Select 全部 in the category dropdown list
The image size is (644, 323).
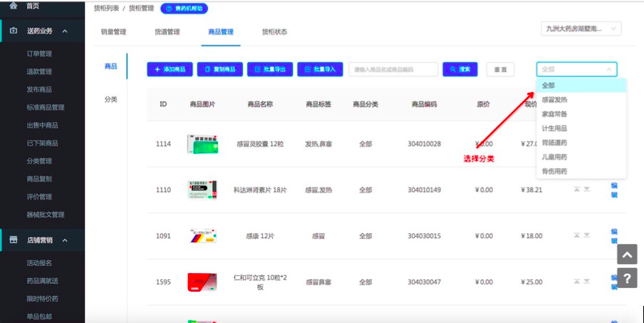[x=581, y=86]
